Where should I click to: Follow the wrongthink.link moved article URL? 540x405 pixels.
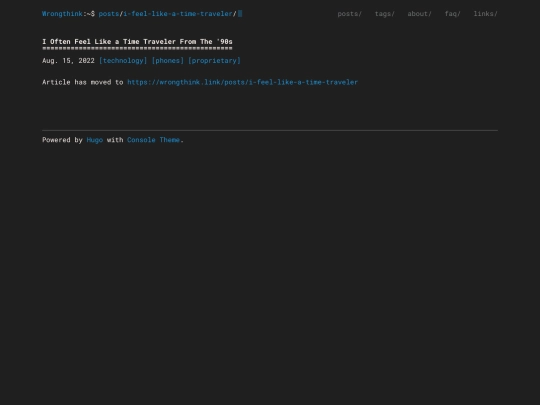coord(242,82)
